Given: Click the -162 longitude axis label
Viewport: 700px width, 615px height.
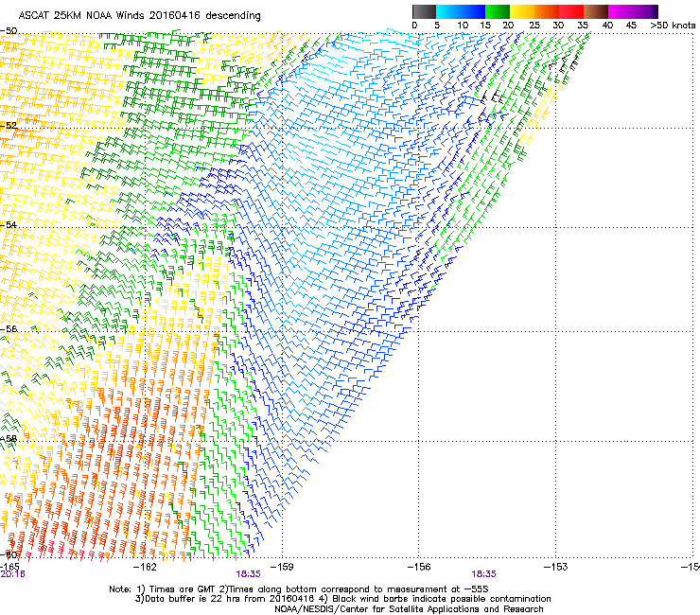Looking at the screenshot, I should pyautogui.click(x=145, y=567).
